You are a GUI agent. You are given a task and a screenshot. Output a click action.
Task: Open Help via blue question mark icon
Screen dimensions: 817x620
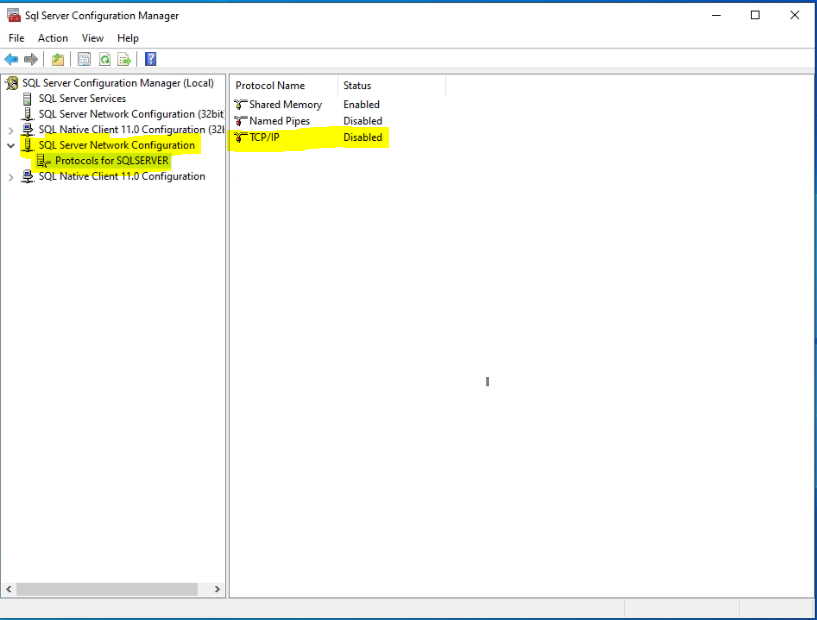click(x=151, y=59)
